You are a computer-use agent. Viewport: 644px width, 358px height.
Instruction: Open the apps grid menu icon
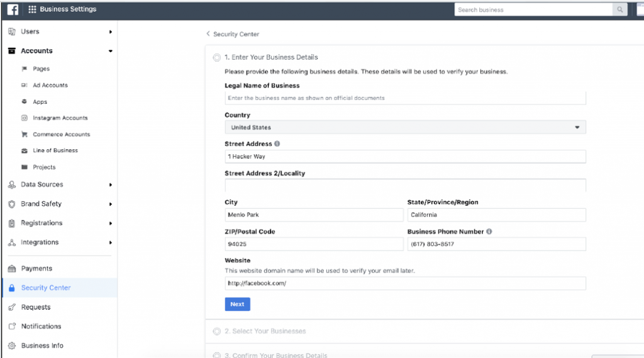click(x=32, y=9)
